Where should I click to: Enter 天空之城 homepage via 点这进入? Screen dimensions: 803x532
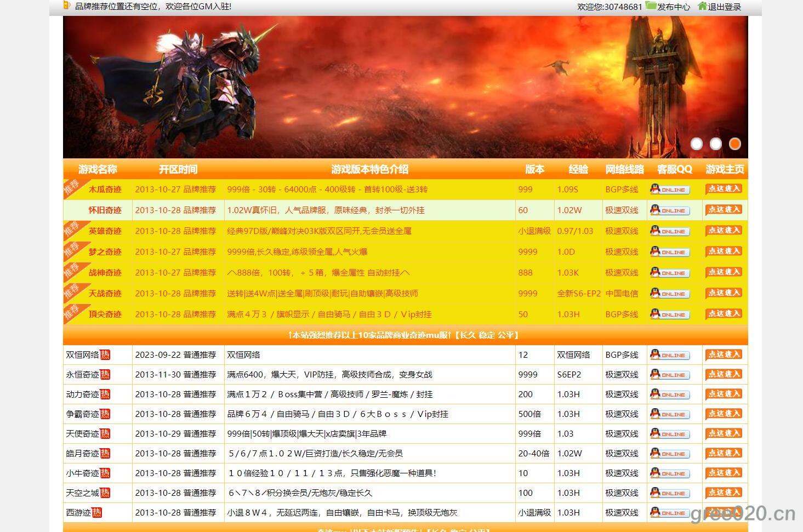pyautogui.click(x=724, y=493)
